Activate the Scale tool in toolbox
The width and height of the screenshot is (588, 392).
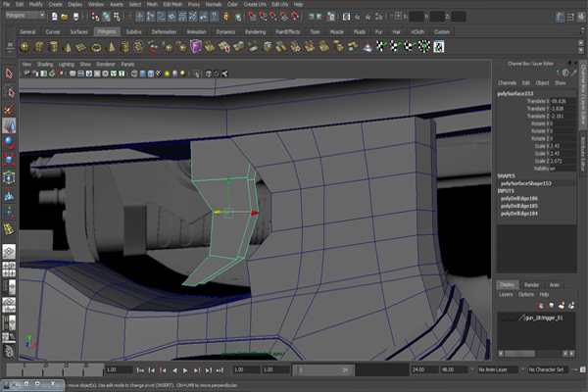click(x=9, y=160)
